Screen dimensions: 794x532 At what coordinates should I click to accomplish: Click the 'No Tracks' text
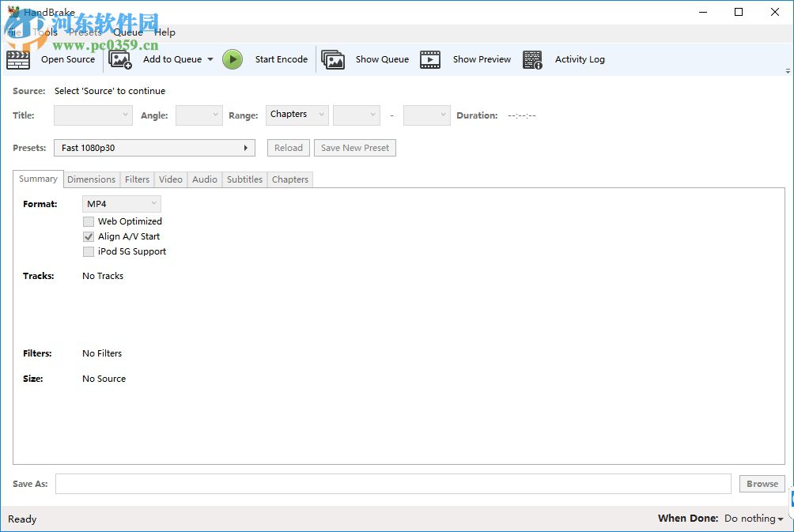click(x=103, y=276)
